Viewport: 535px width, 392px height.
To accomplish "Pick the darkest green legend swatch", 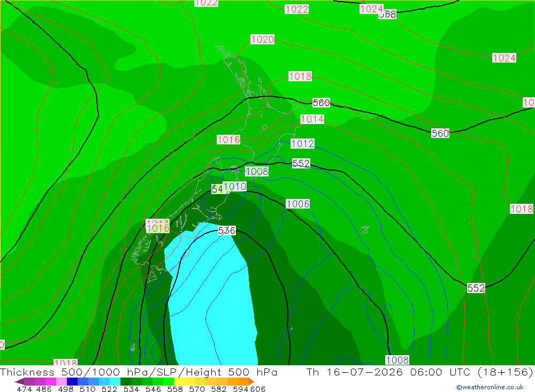I will [x=126, y=381].
